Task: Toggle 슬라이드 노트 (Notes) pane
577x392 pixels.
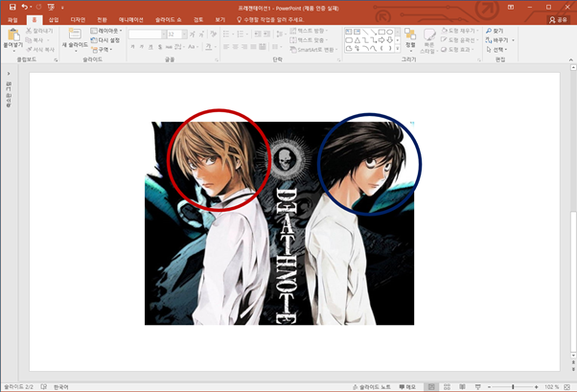Action: point(372,387)
